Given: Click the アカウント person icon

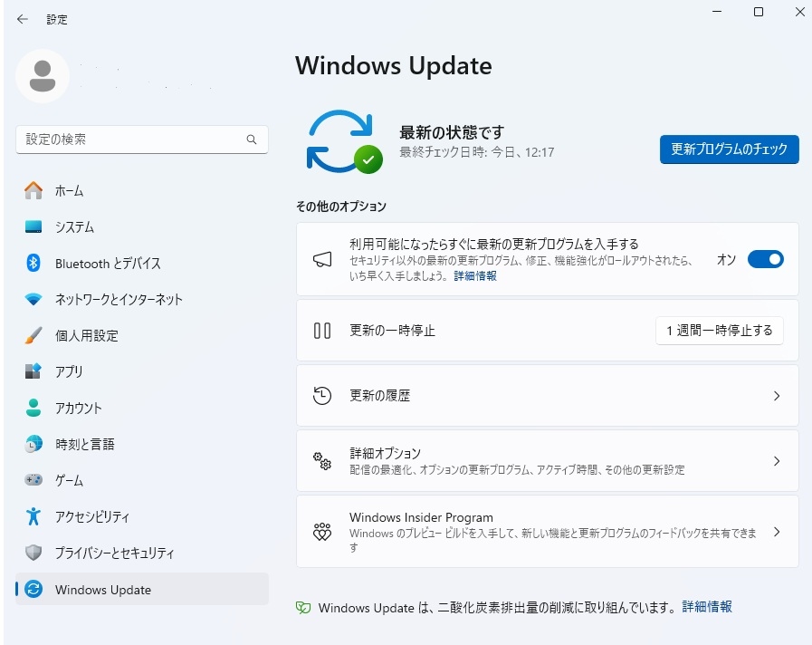Looking at the screenshot, I should [33, 408].
